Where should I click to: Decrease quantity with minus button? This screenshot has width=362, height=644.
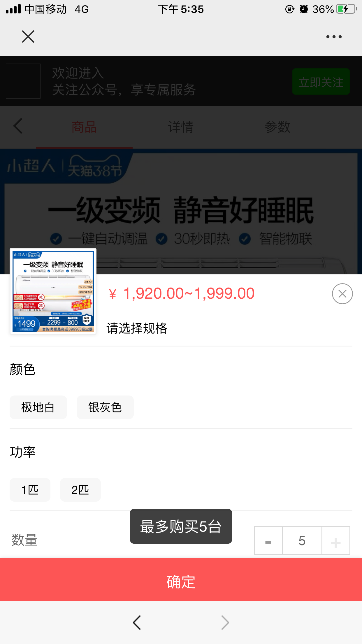coord(268,540)
